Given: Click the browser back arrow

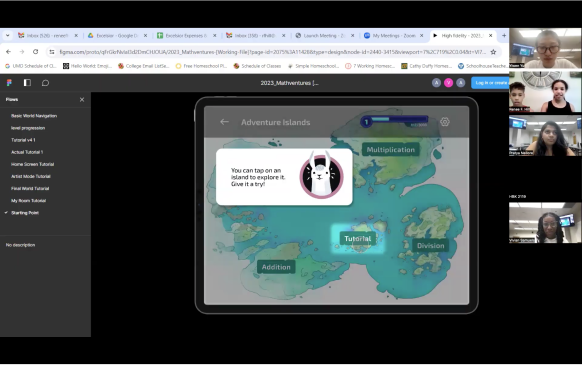Looking at the screenshot, I should 9,52.
